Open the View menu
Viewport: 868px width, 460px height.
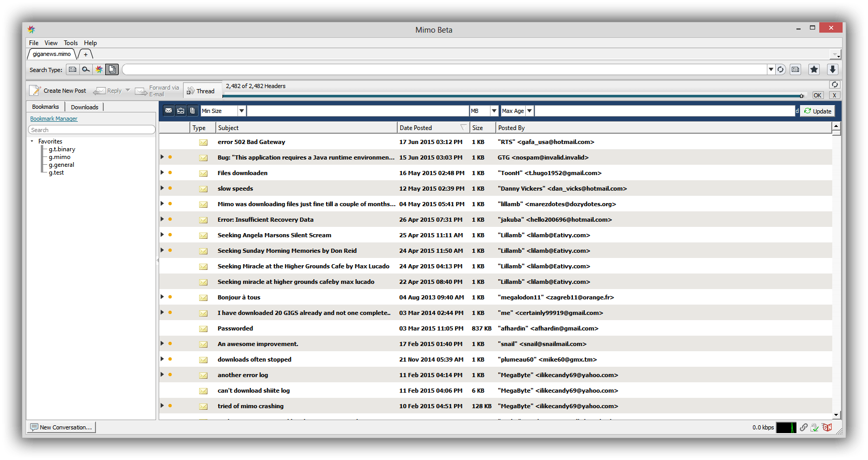[x=51, y=43]
